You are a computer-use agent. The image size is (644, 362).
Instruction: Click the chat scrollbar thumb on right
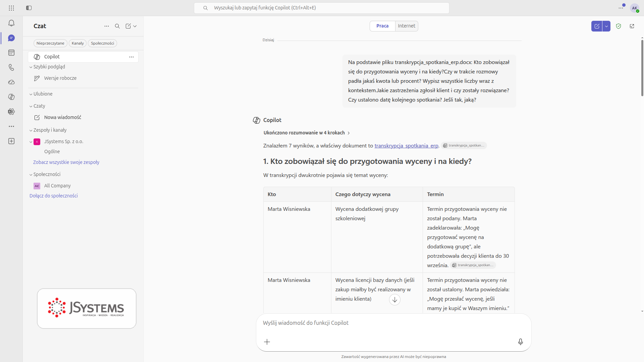pyautogui.click(x=642, y=68)
